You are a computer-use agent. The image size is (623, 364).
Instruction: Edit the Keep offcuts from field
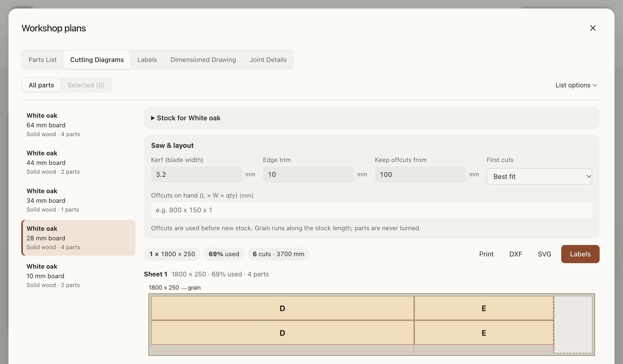pyautogui.click(x=420, y=174)
